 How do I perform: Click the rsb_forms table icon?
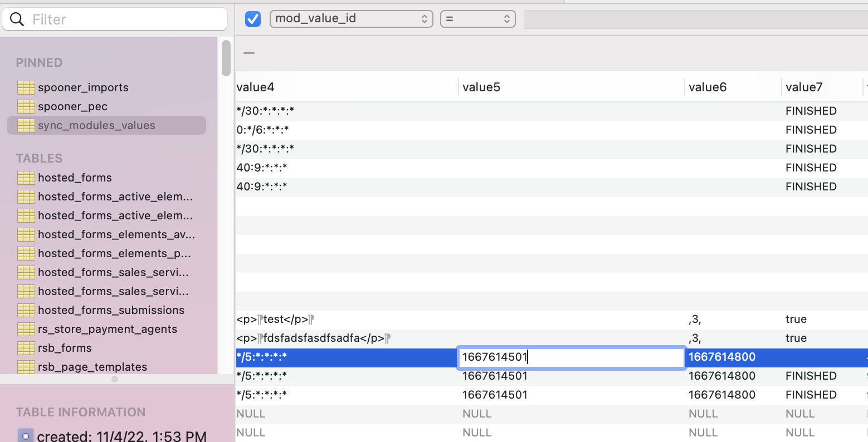[x=26, y=348]
